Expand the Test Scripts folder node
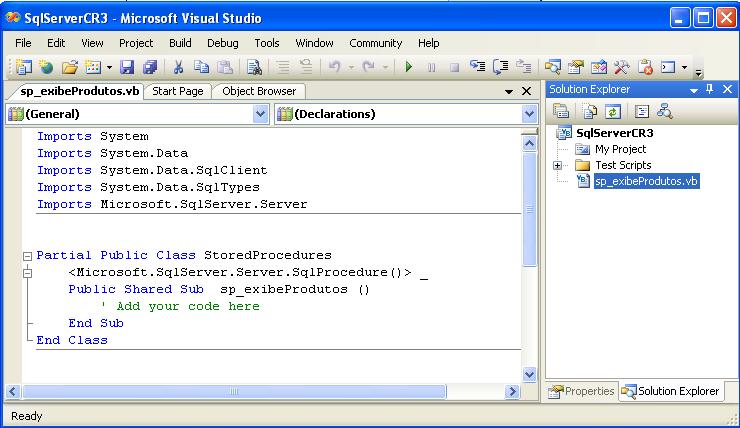This screenshot has height=428, width=740. click(557, 165)
